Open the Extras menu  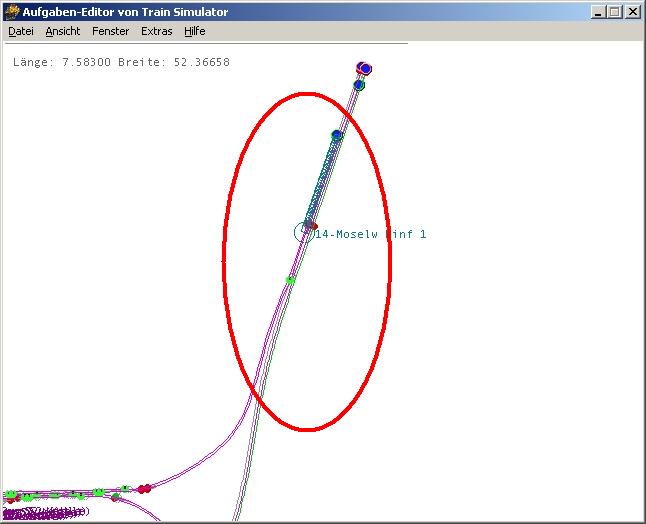coord(156,31)
